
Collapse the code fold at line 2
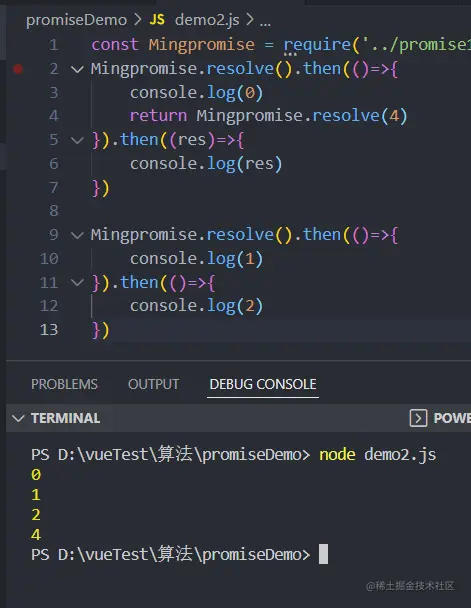click(78, 69)
